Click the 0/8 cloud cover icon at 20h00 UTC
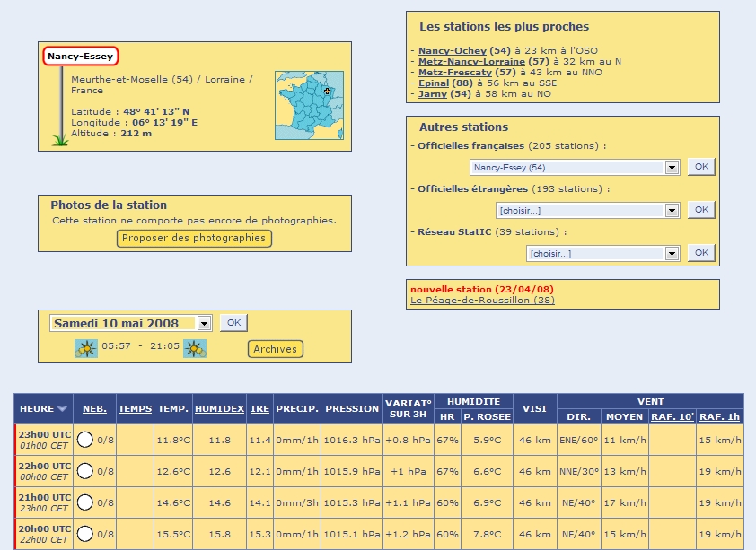The width and height of the screenshot is (756, 550). (85, 534)
